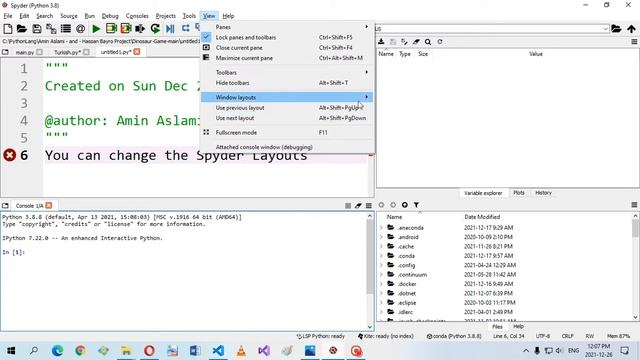The height and width of the screenshot is (360, 640).
Task: Interrupt kernel stop icon in console
Action: [348, 206]
